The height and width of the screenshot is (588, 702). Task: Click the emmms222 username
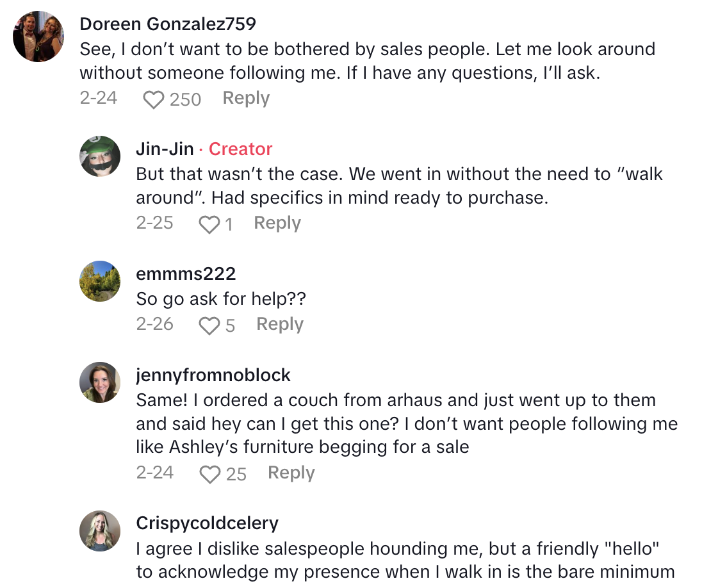[x=186, y=274]
